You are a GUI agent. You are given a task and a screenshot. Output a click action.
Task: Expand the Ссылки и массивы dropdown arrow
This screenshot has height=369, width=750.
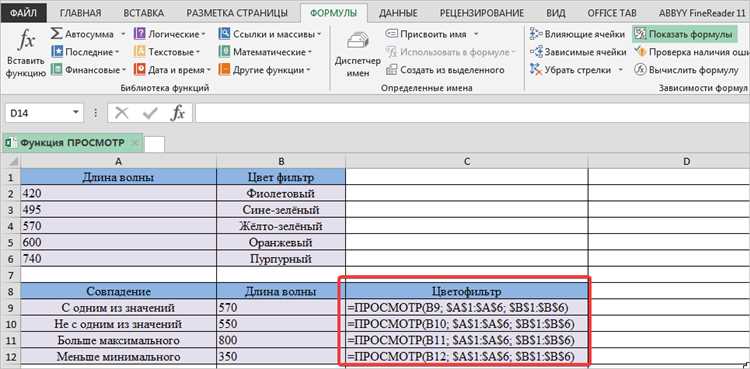tap(319, 34)
